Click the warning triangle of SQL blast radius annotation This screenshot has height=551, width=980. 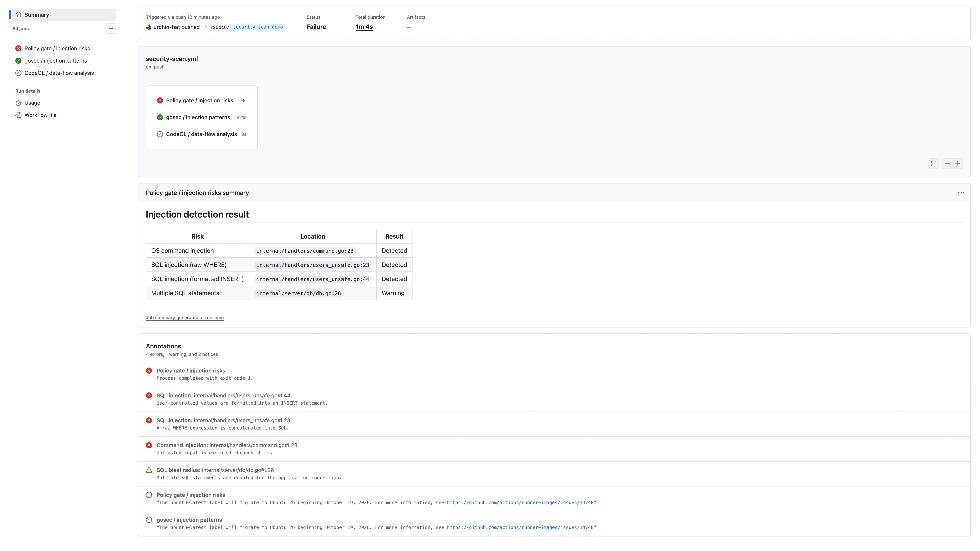pos(149,470)
